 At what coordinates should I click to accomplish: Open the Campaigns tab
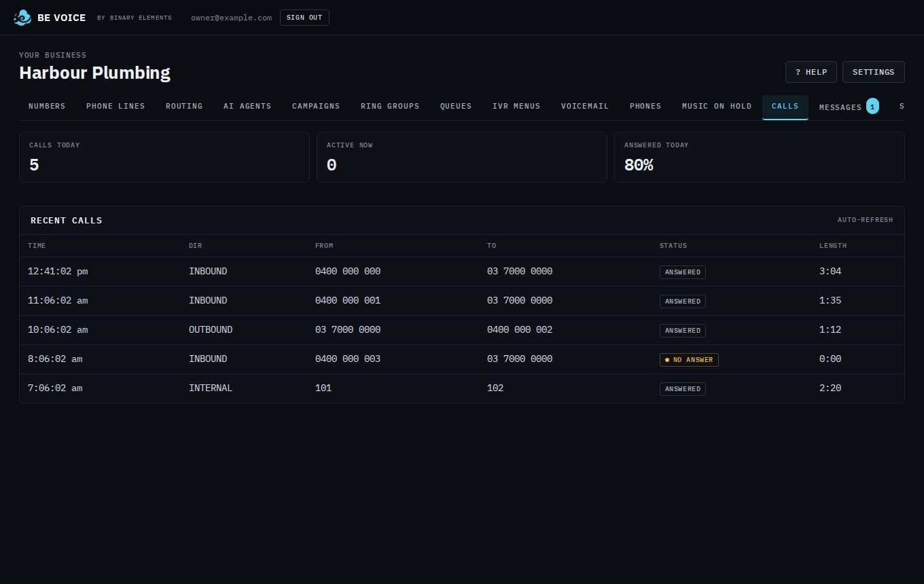(316, 107)
